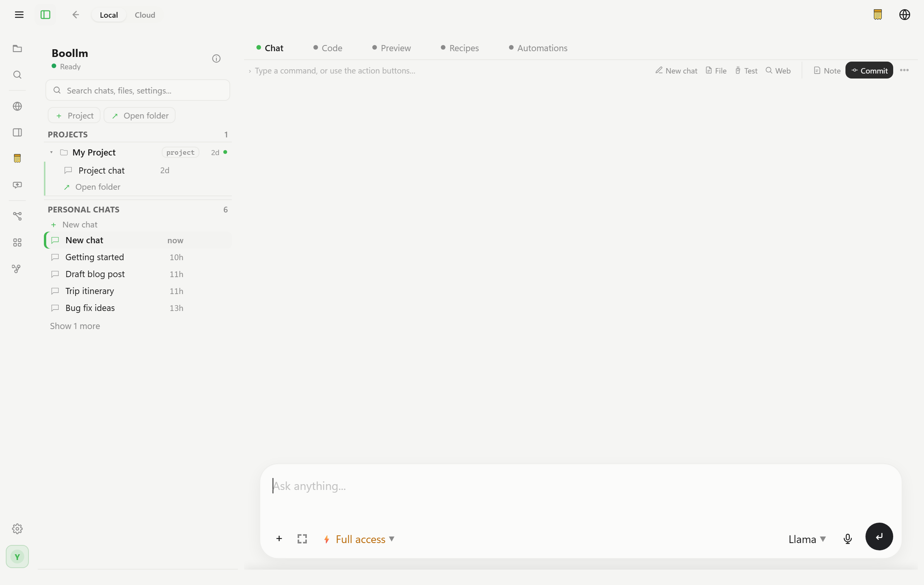Click the Web action button
Image resolution: width=924 pixels, height=585 pixels.
point(778,71)
